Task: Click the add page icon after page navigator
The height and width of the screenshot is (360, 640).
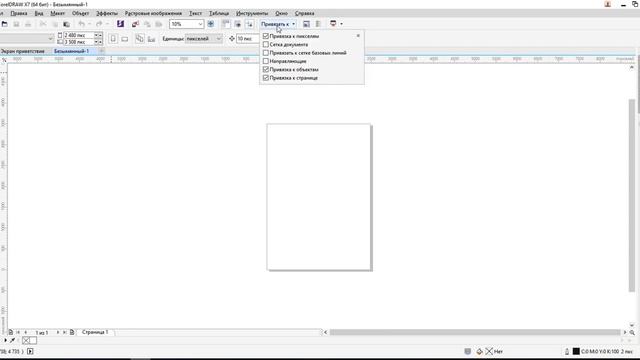Action: (72, 332)
